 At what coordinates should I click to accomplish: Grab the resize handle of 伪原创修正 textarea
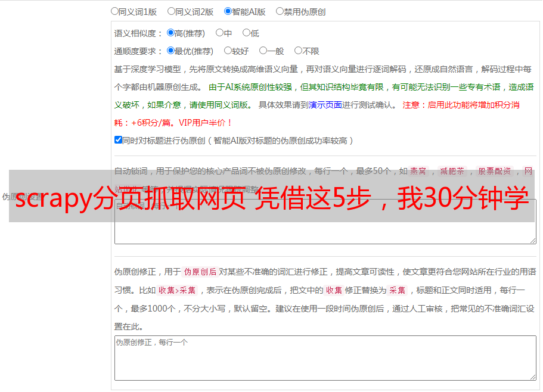pos(533,377)
